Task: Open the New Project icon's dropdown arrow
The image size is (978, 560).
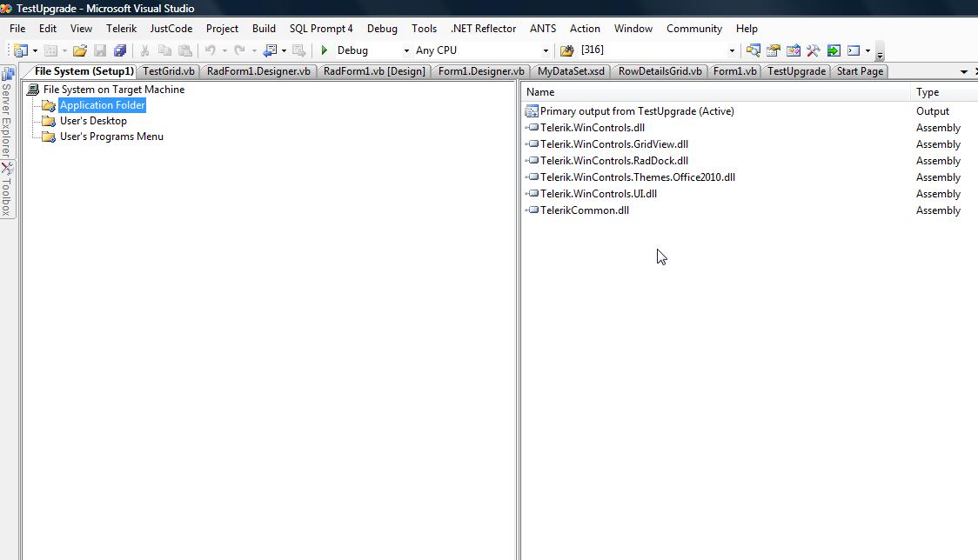Action: pos(35,50)
